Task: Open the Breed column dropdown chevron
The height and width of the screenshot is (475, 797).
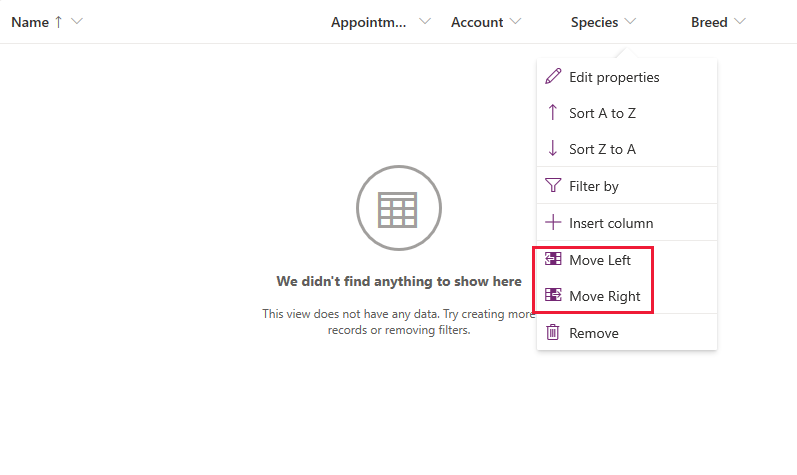Action: (740, 22)
